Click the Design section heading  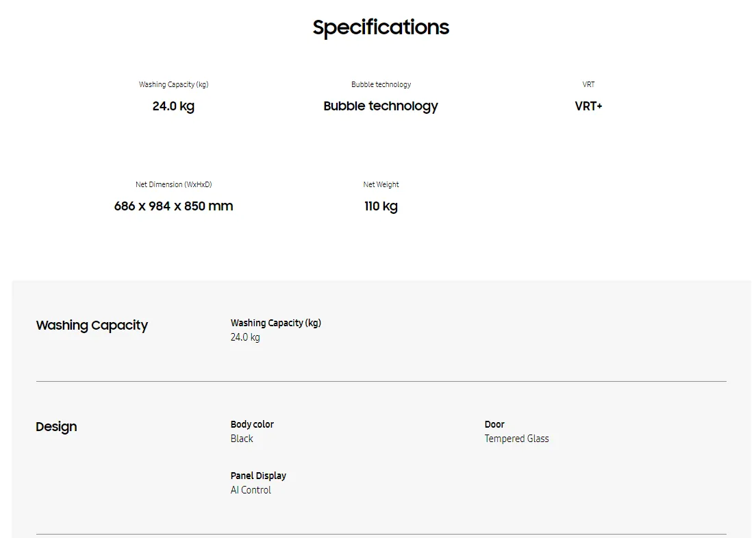pyautogui.click(x=56, y=427)
